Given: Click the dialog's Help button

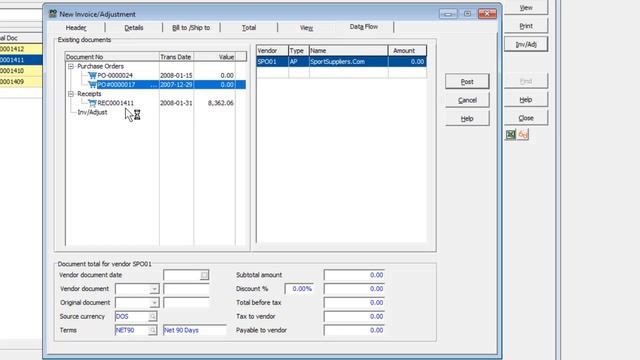Looking at the screenshot, I should coord(467,118).
